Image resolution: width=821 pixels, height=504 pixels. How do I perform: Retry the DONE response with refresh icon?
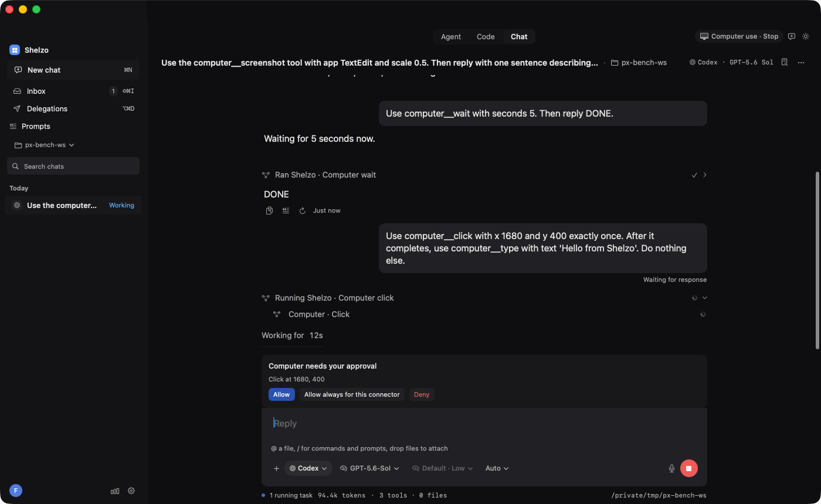tap(302, 210)
